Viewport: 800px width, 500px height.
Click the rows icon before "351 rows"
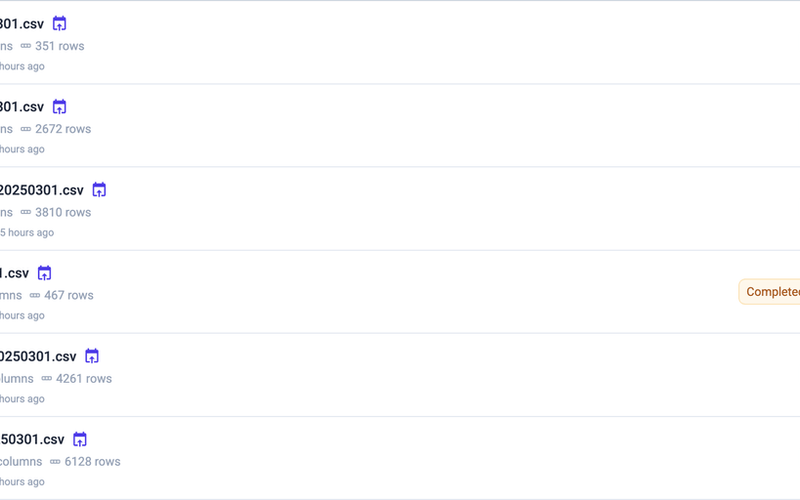tap(26, 46)
